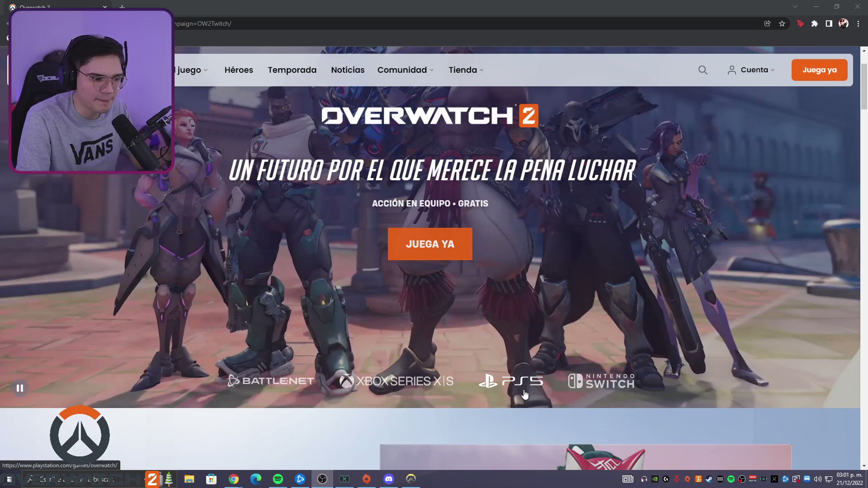Open the Battle.net platform logo link
Screen dimensions: 868x488
pos(270,381)
